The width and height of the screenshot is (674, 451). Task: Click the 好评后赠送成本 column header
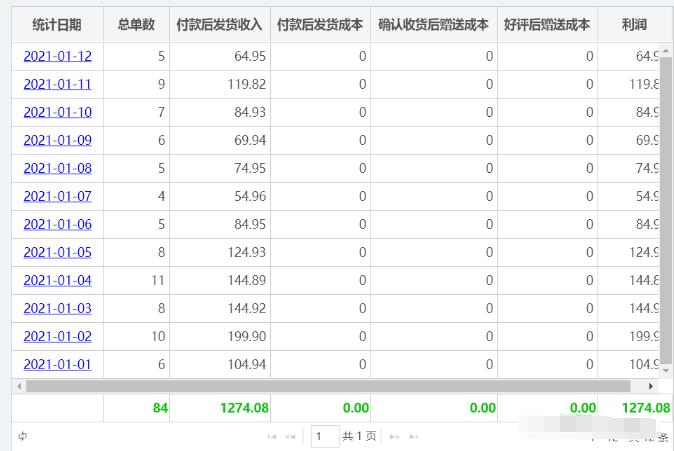[x=547, y=24]
